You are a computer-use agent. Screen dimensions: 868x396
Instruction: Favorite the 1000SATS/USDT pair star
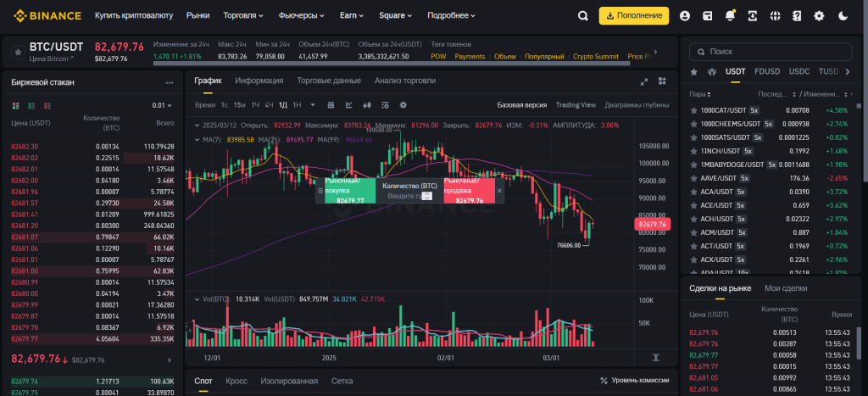point(693,137)
